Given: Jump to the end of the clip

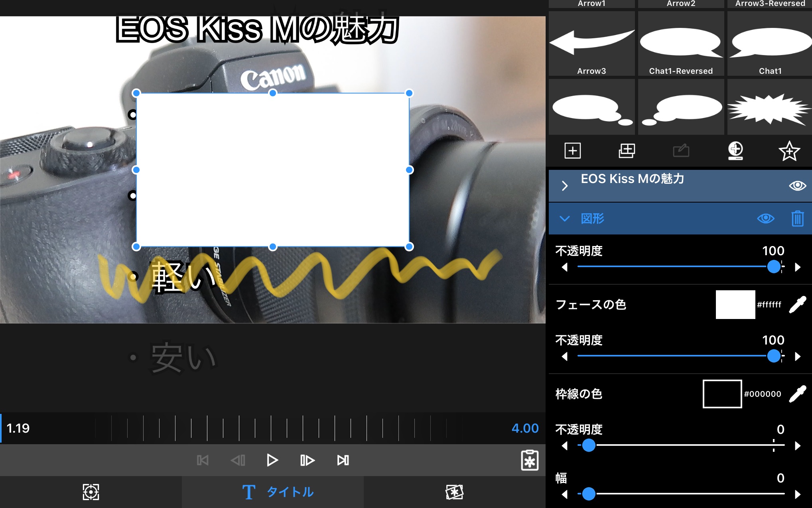Looking at the screenshot, I should click(343, 460).
